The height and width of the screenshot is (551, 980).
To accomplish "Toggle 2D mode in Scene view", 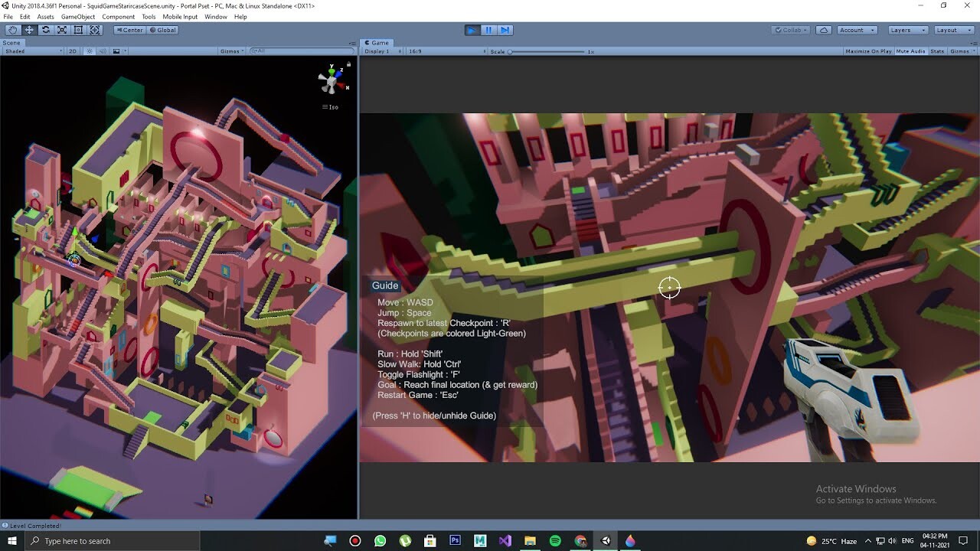I will coord(73,51).
